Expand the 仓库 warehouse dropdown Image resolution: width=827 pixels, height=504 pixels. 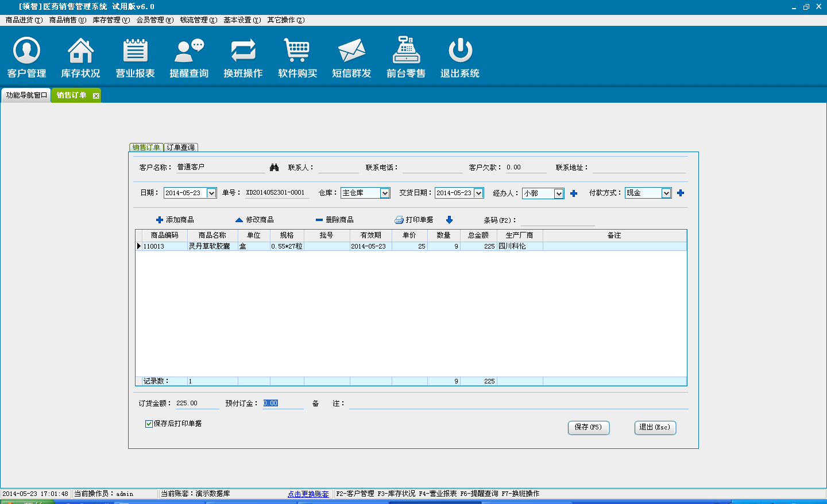(x=385, y=193)
